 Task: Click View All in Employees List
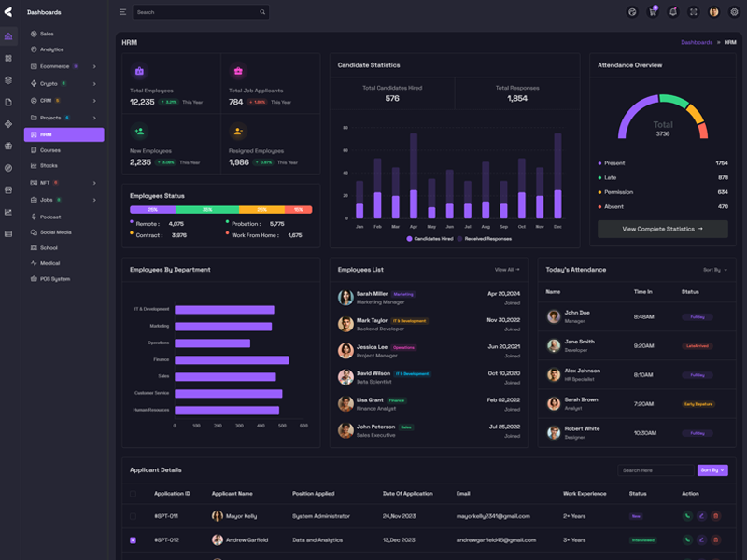point(506,270)
